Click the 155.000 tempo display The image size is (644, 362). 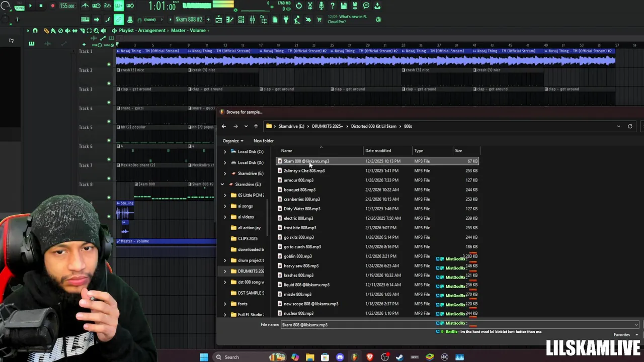(x=67, y=6)
